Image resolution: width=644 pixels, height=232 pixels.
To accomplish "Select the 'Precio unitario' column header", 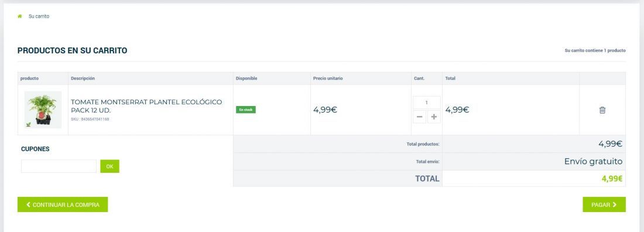I will click(x=328, y=79).
